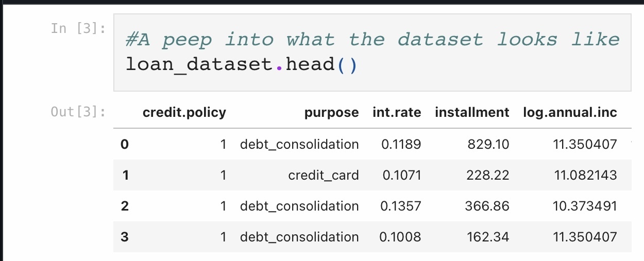The height and width of the screenshot is (261, 644).
Task: Click row index 0 in the table
Action: [x=124, y=145]
